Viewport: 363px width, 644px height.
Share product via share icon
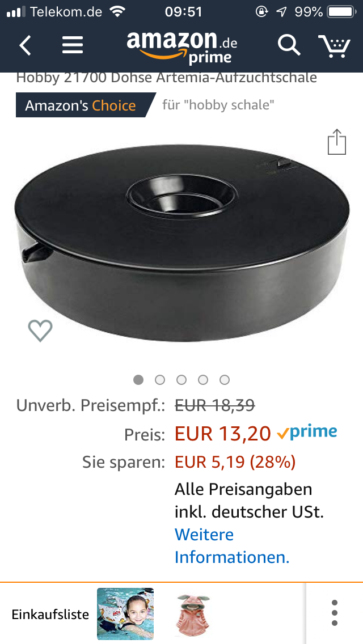pyautogui.click(x=337, y=142)
